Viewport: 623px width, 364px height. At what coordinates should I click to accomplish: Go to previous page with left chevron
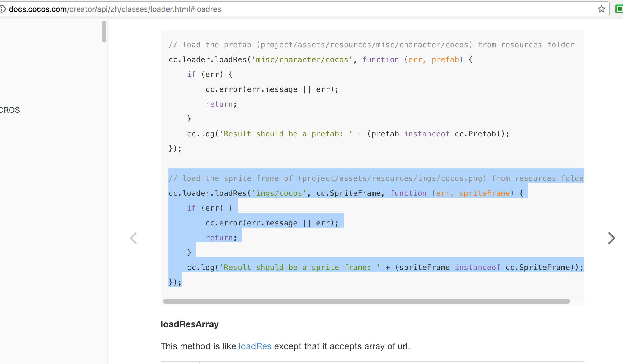pos(133,238)
